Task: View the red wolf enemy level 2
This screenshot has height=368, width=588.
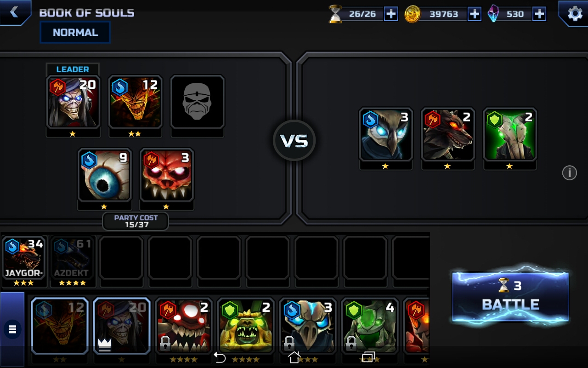Action: [x=448, y=134]
